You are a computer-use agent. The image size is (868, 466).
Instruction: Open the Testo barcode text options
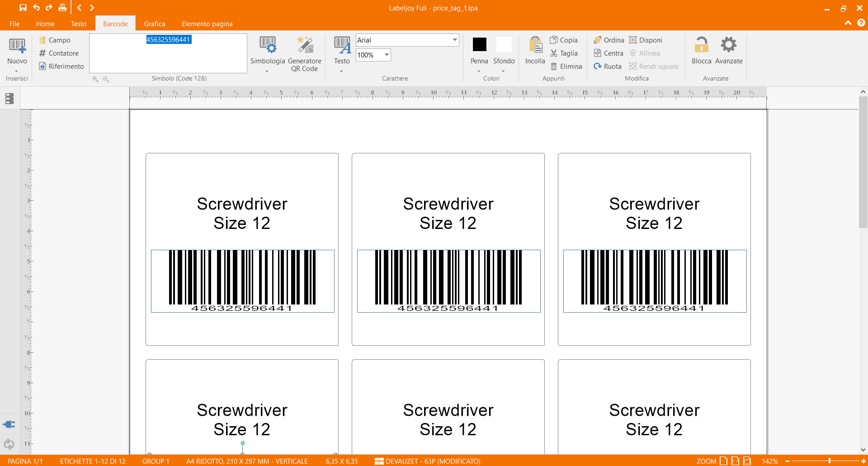342,54
